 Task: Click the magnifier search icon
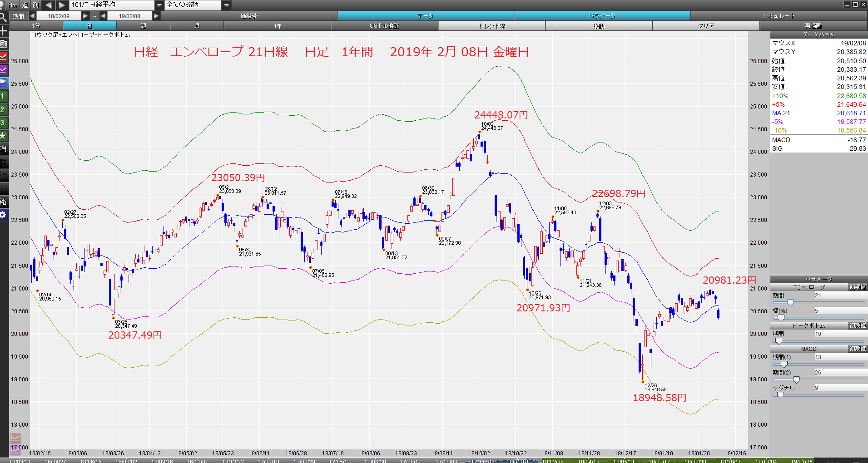[x=4, y=18]
